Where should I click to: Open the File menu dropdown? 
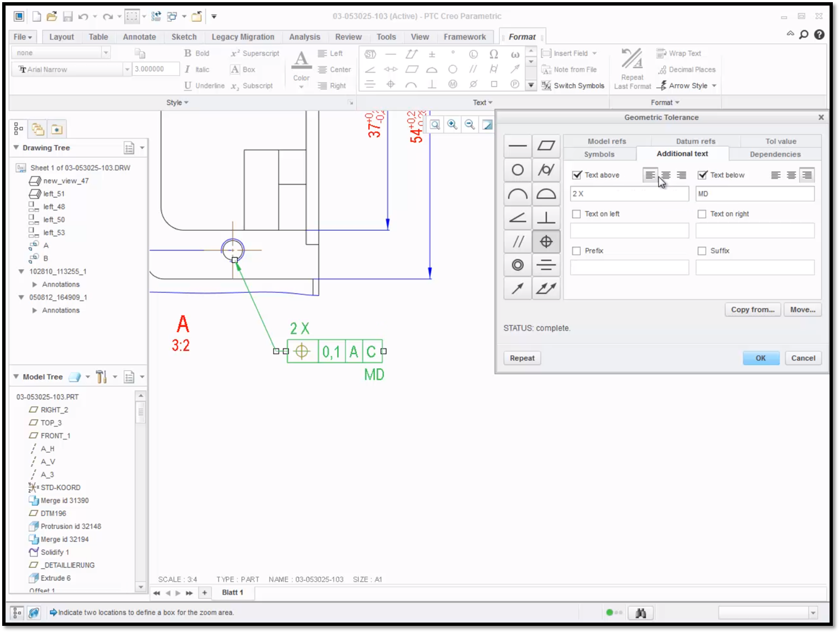click(x=23, y=37)
